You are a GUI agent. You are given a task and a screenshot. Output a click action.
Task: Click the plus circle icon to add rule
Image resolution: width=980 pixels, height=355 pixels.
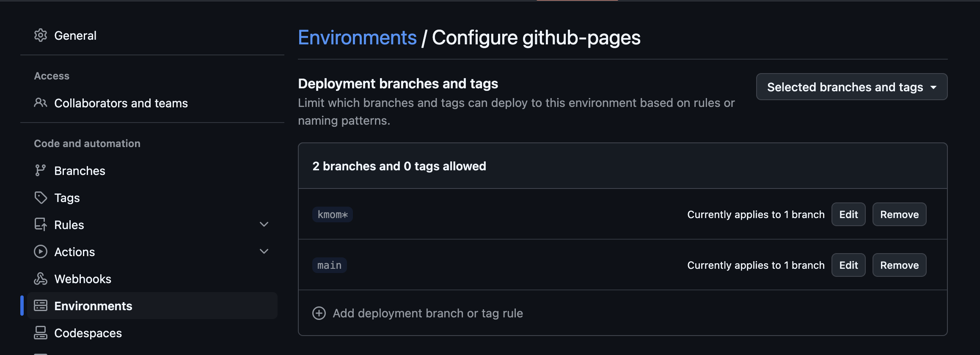coord(319,313)
